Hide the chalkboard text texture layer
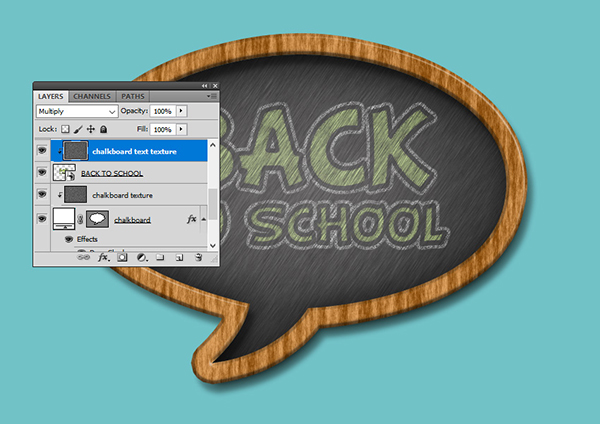The height and width of the screenshot is (424, 600). pos(42,151)
